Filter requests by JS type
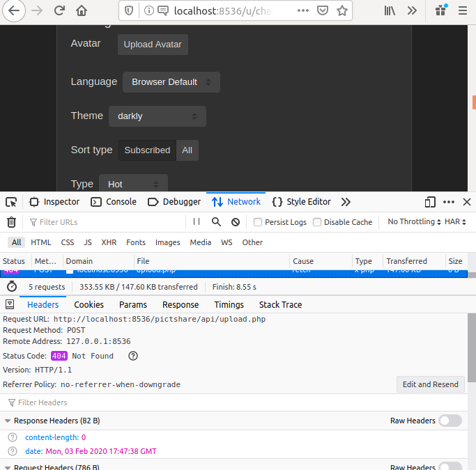476x470 pixels. tap(88, 242)
